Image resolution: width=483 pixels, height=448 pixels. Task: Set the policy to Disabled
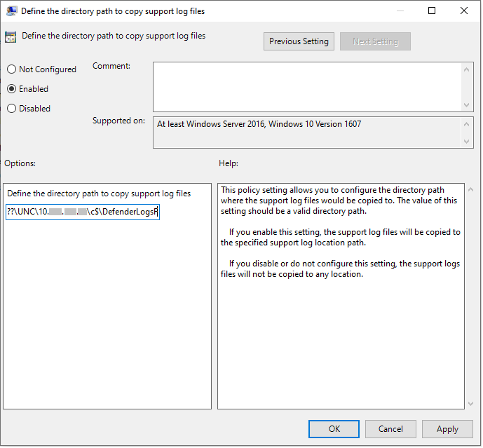click(11, 109)
